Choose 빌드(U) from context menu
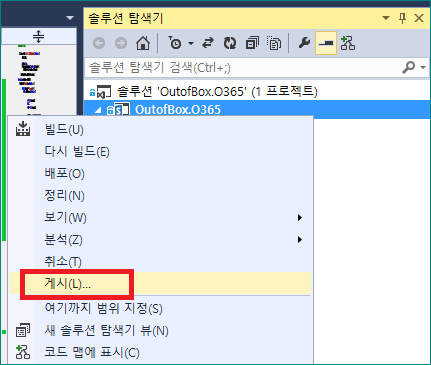 point(160,129)
